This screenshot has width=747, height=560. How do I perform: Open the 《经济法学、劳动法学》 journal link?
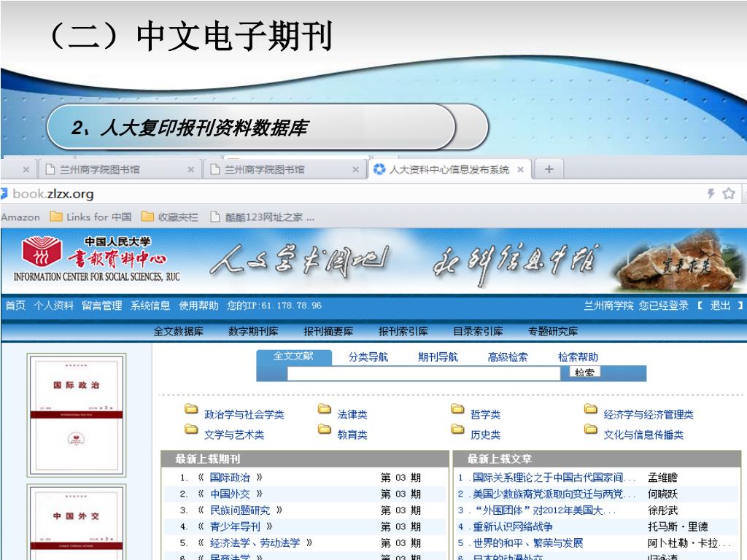click(255, 542)
